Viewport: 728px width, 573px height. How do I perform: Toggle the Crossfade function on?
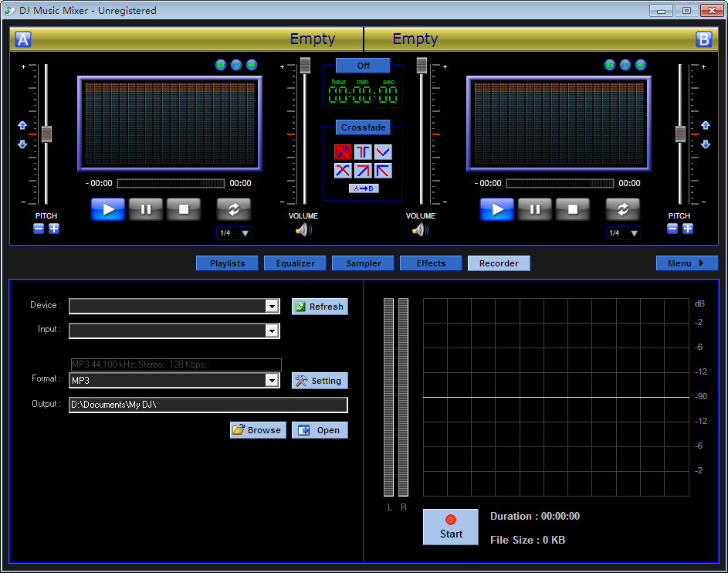click(363, 127)
